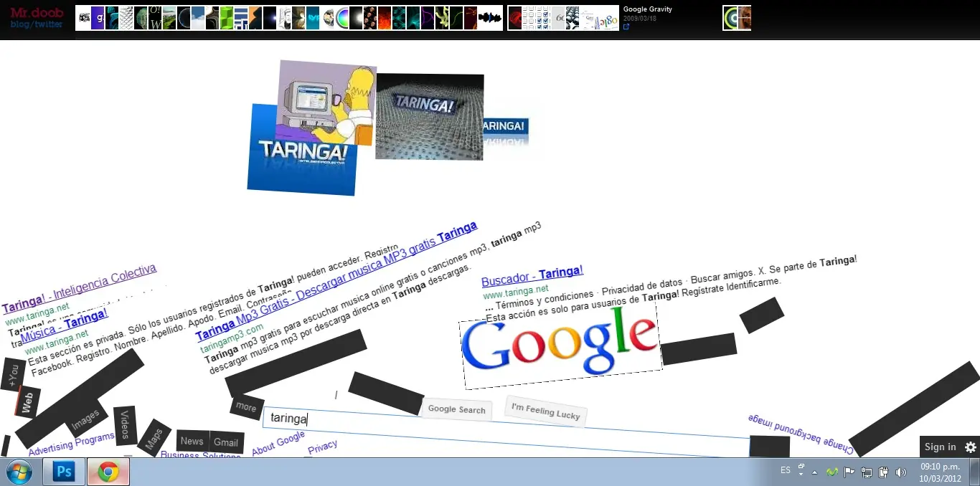
Task: Open the About Google link
Action: click(278, 443)
